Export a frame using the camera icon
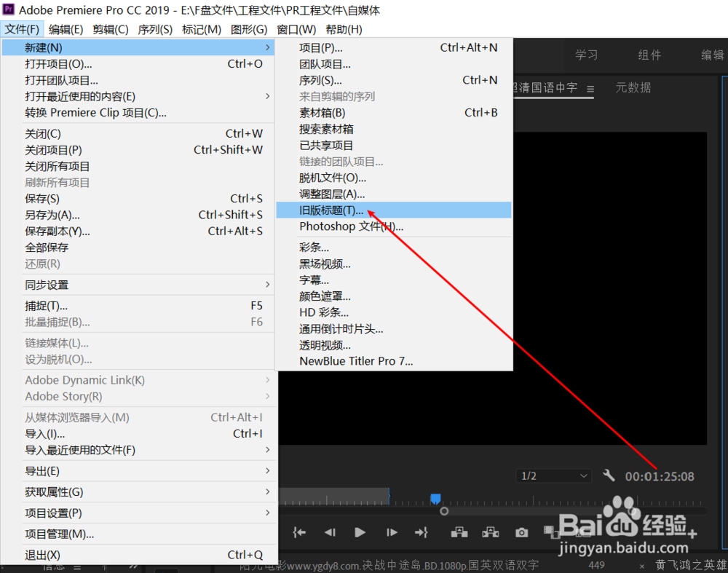728x573 pixels. (x=521, y=532)
